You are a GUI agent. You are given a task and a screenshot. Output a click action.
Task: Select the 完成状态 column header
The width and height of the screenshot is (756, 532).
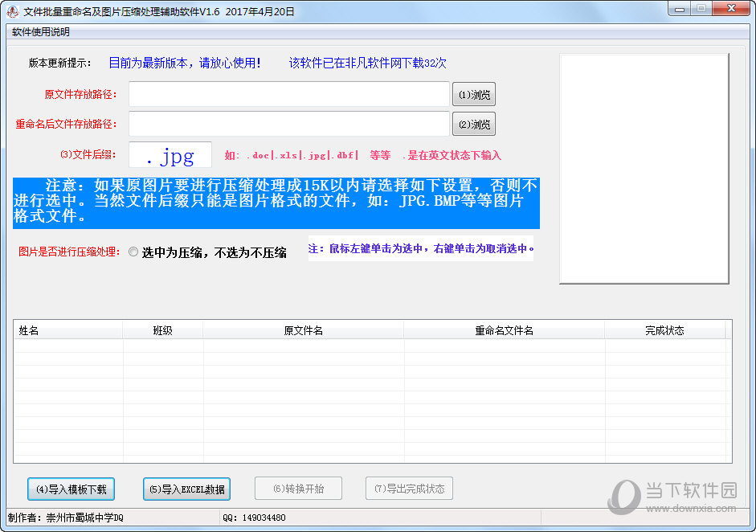pyautogui.click(x=664, y=330)
